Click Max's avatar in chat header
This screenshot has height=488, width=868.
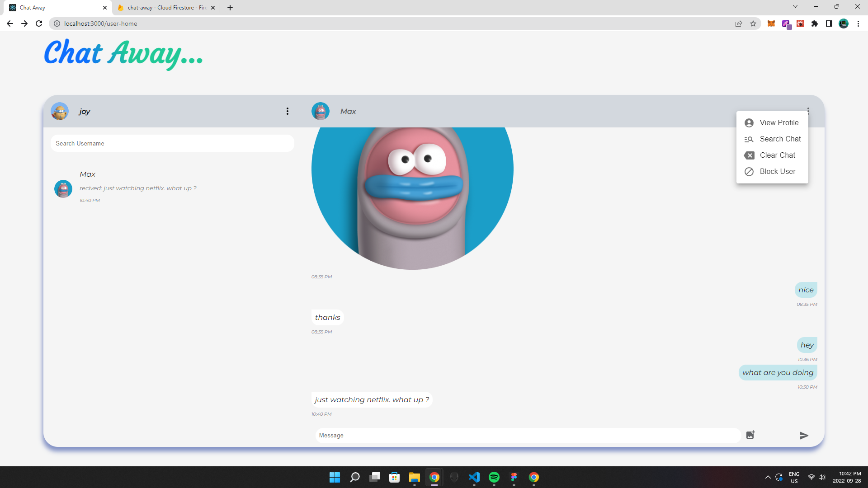pyautogui.click(x=321, y=111)
